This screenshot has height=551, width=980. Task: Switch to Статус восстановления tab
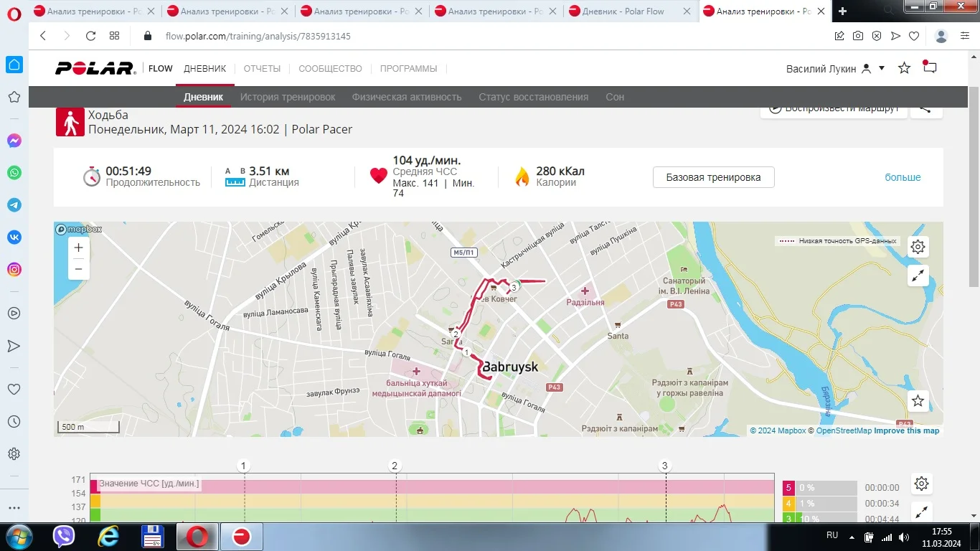(534, 97)
